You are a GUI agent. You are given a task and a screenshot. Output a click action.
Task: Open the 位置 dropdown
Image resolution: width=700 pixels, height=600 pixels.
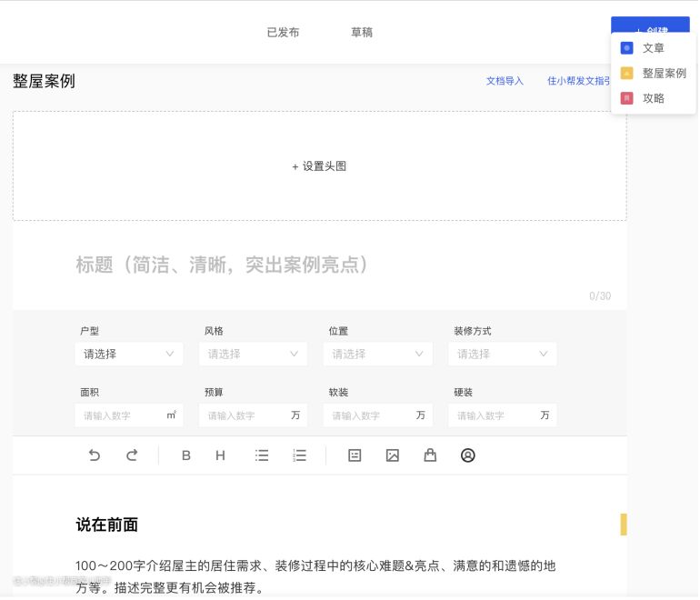(x=377, y=355)
